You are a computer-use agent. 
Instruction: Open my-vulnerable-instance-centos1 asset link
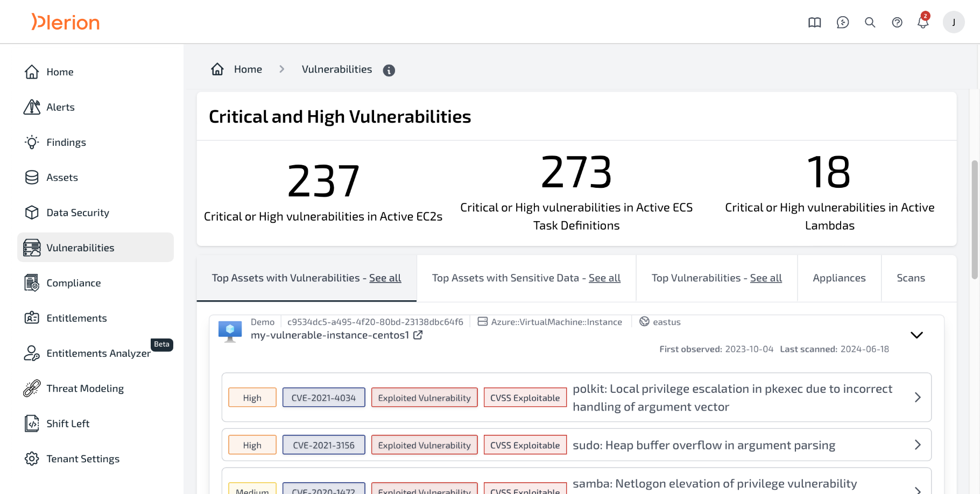[330, 335]
